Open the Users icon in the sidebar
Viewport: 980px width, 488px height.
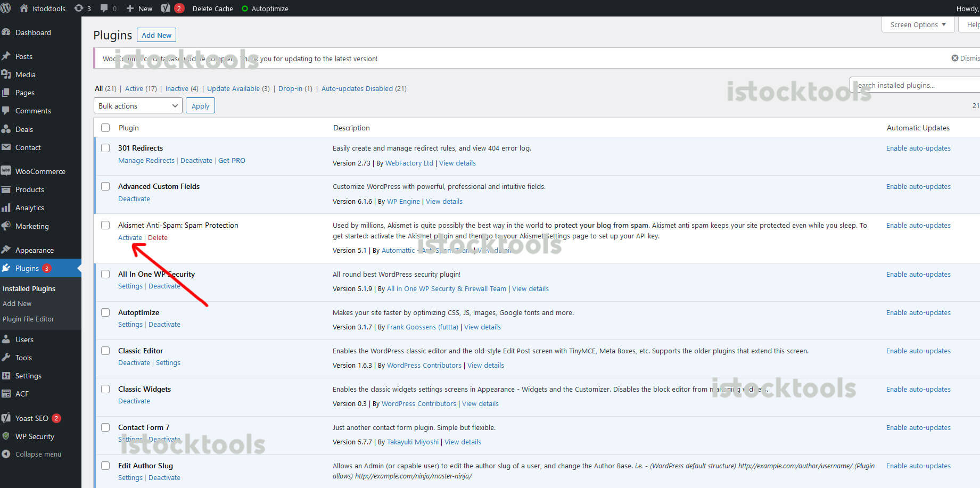(x=6, y=340)
